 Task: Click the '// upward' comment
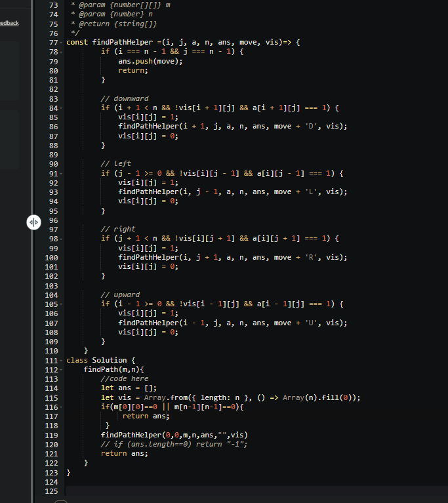[x=120, y=294]
